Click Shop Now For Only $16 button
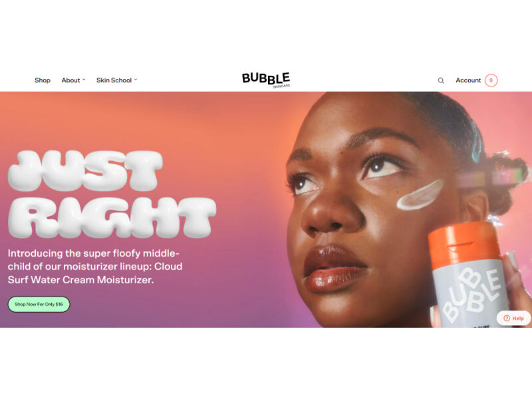Screen dimensions: 532x399 [x=39, y=305]
